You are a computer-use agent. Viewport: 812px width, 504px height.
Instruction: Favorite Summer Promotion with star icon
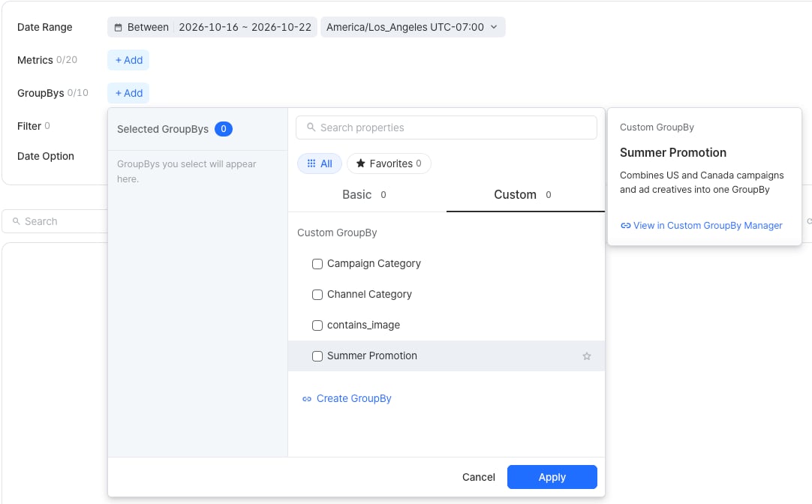(x=586, y=356)
